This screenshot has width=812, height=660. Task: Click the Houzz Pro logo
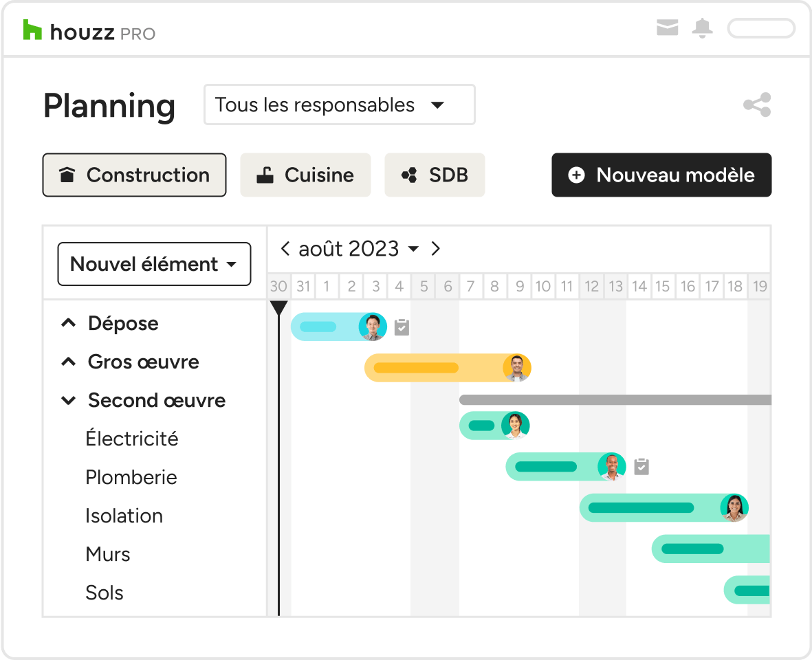89,32
